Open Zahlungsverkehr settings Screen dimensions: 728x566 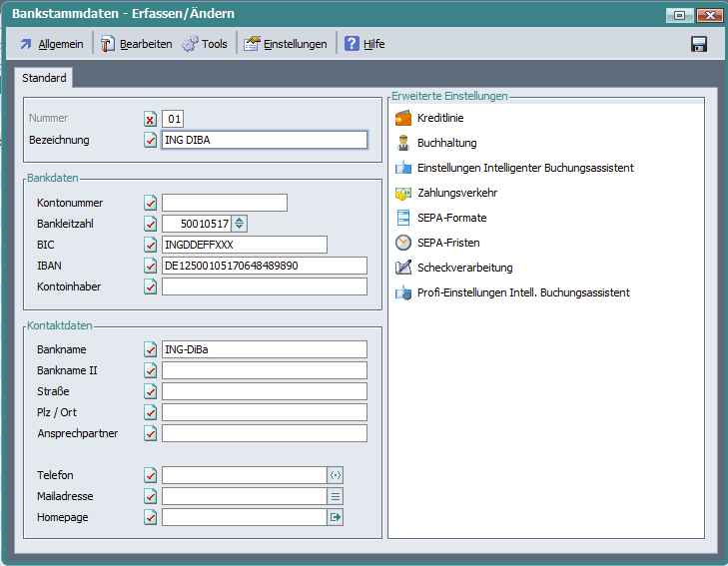point(456,193)
